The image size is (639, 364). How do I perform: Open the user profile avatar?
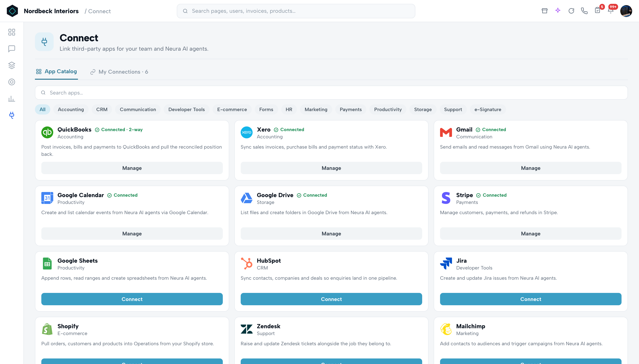pyautogui.click(x=626, y=11)
